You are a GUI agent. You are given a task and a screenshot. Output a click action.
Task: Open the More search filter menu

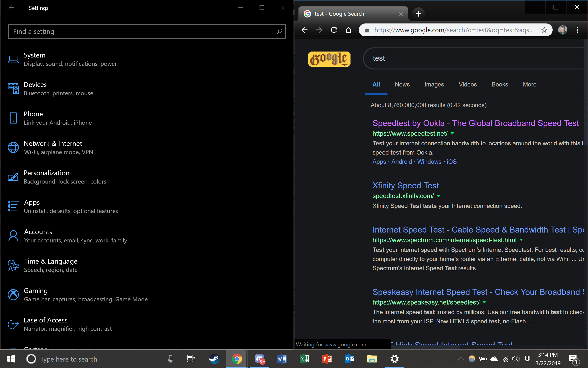[530, 84]
